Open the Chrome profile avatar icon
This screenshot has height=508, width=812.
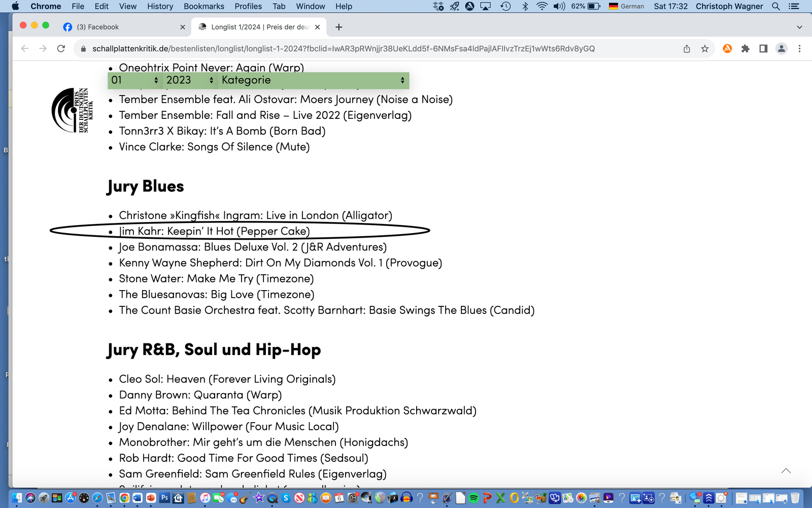pos(782,49)
